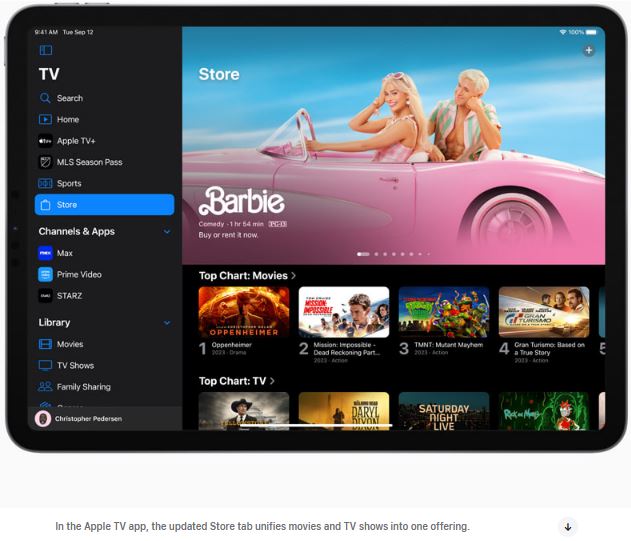Click the Barbie title logo
The width and height of the screenshot is (631, 541).
tap(242, 201)
